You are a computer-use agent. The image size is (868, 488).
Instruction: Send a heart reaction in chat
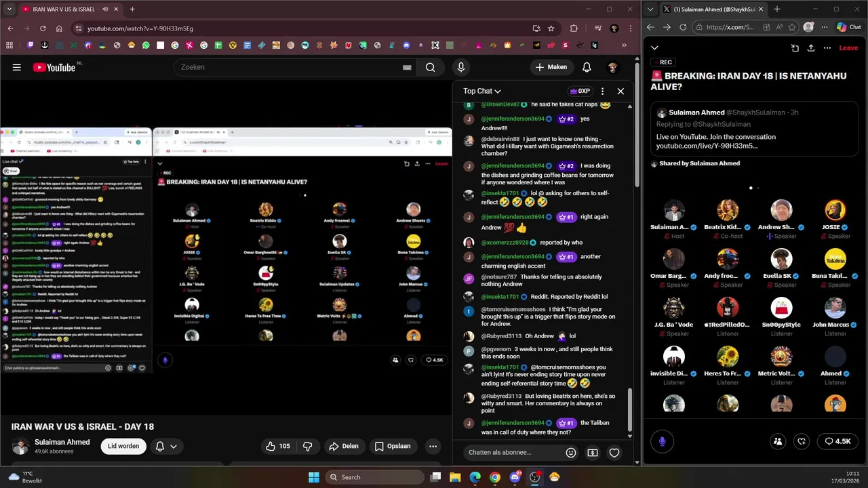pos(614,452)
